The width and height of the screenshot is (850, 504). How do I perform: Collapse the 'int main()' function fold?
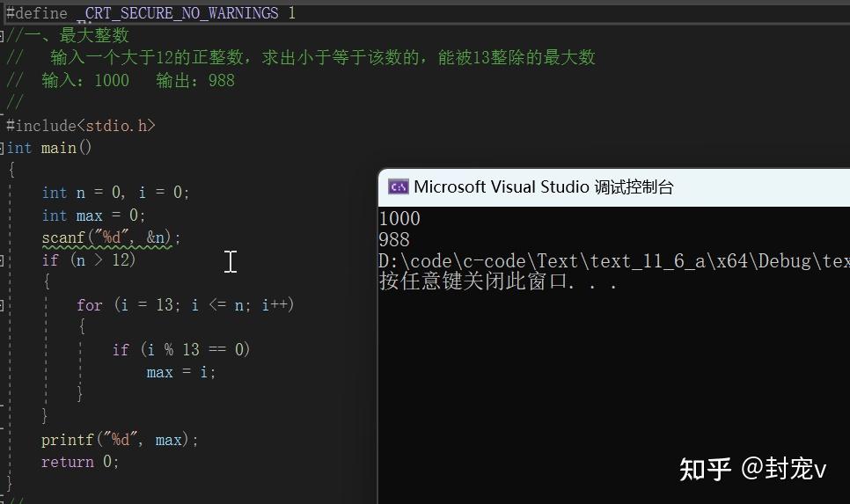[x=2, y=148]
